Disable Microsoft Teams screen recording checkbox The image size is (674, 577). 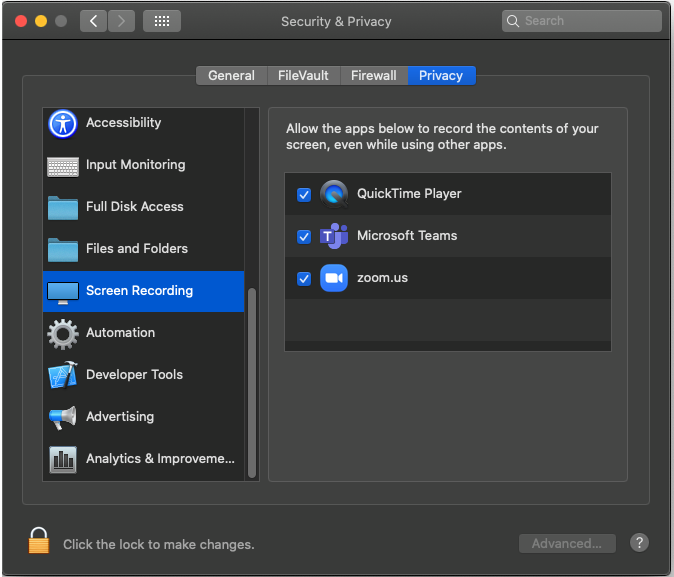click(x=304, y=236)
